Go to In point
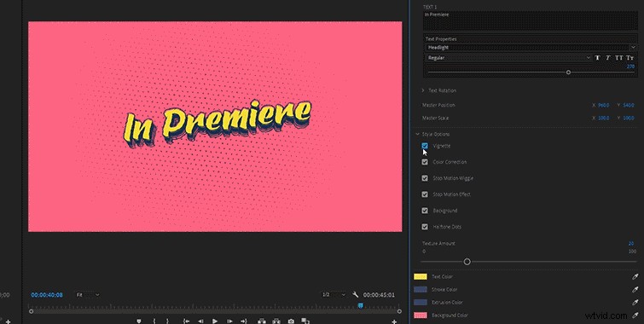Image resolution: width=644 pixels, height=324 pixels. [x=186, y=321]
